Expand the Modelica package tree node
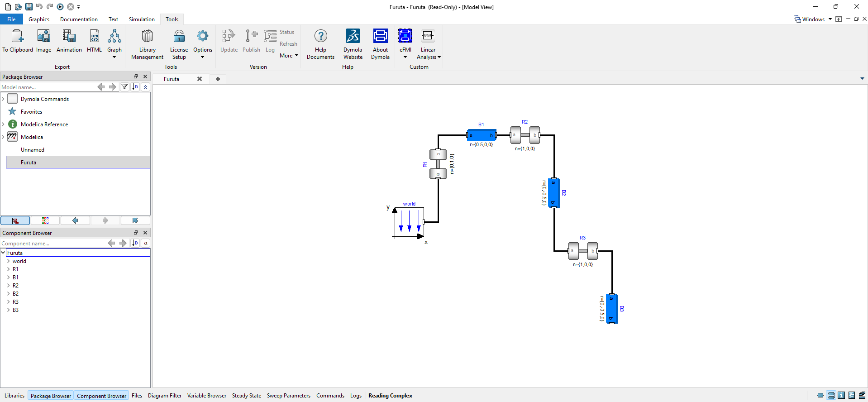The height and width of the screenshot is (402, 868). [x=3, y=137]
